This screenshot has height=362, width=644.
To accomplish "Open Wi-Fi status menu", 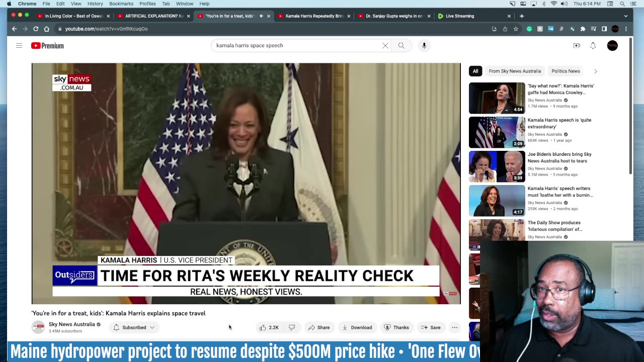I will pos(554,4).
